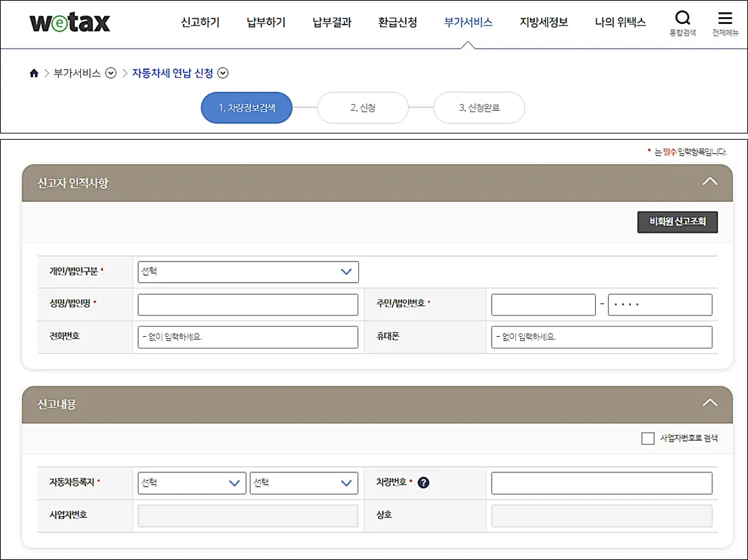748x560 pixels.
Task: Click the home icon in the breadcrumb
Action: (x=34, y=73)
